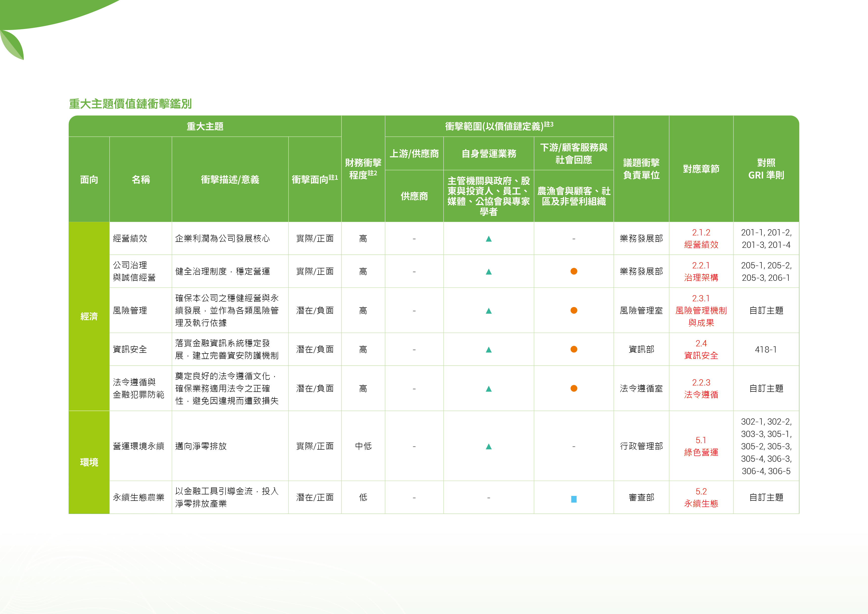This screenshot has width=868, height=614.
Task: Select the 經濟 category cell
Action: click(x=89, y=316)
